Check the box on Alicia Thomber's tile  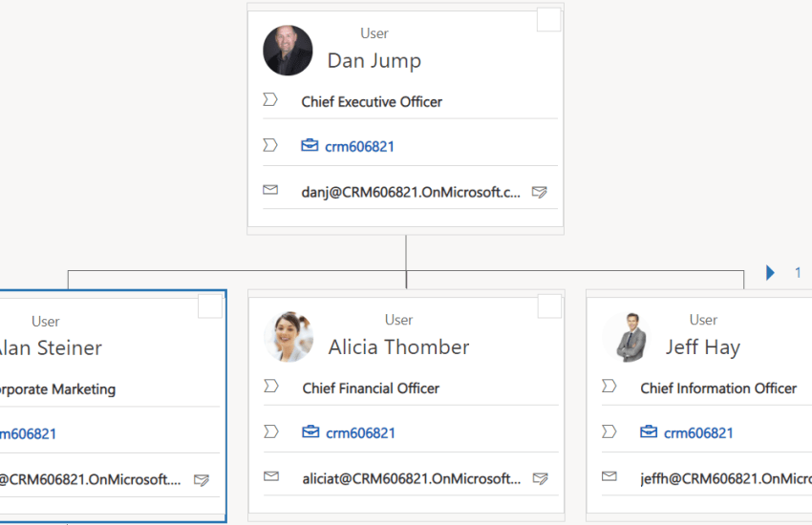pos(550,306)
